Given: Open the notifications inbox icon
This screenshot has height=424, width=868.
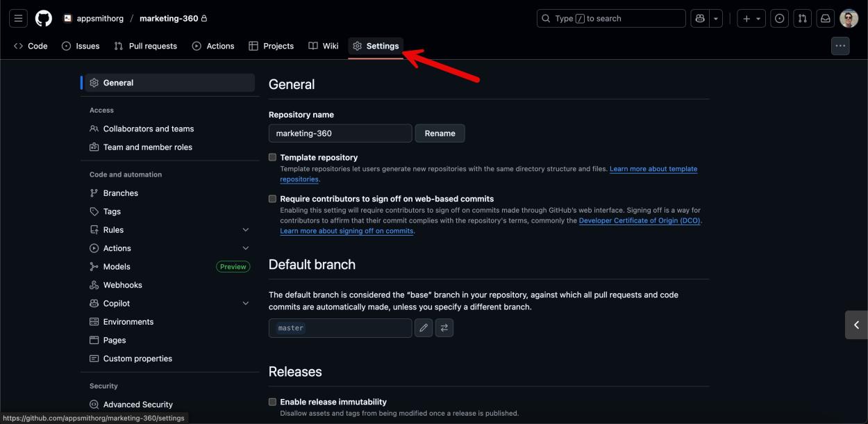Looking at the screenshot, I should coord(825,18).
